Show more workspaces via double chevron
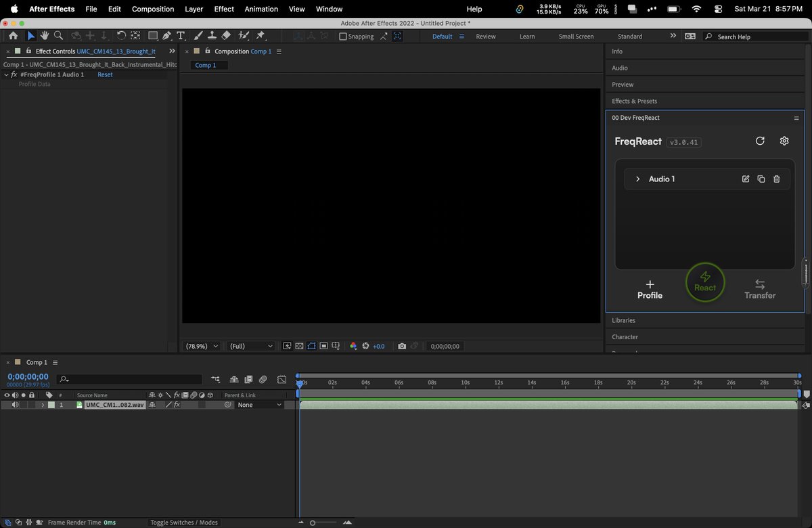Viewport: 812px width, 528px height. click(x=673, y=36)
